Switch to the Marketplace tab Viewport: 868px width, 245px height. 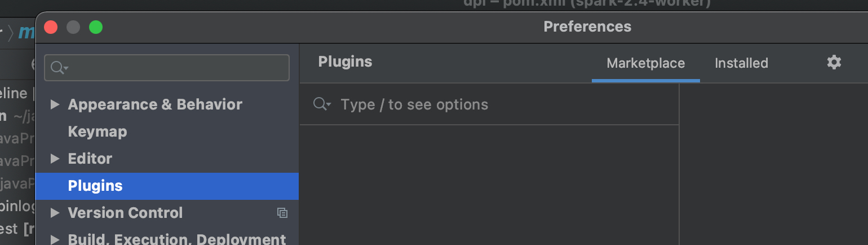[645, 63]
